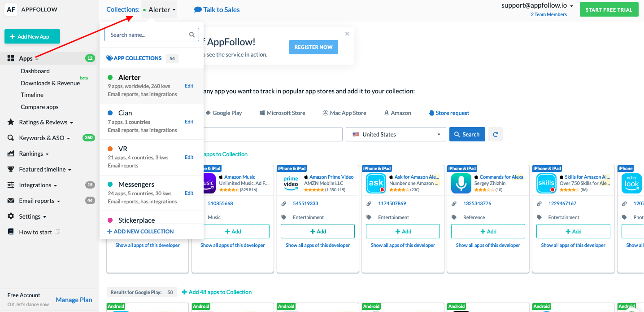Open Commands for Alexa microphone icon
The width and height of the screenshot is (644, 312).
461,183
